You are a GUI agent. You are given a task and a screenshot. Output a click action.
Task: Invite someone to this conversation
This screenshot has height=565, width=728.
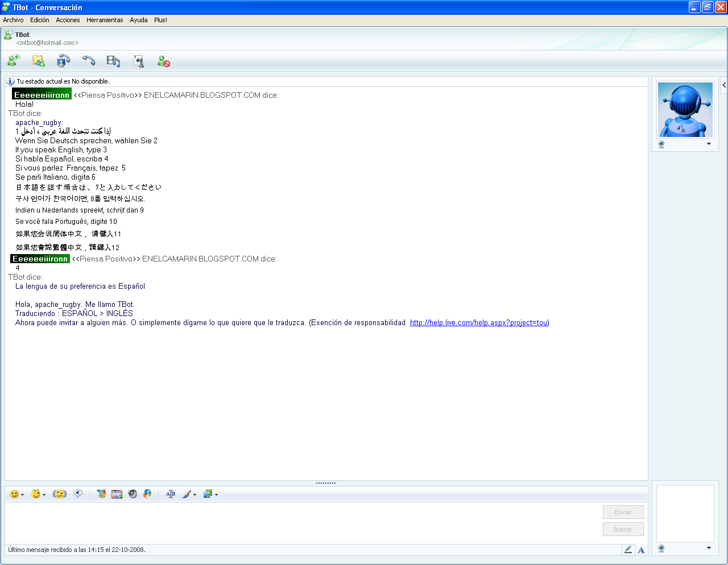(14, 60)
